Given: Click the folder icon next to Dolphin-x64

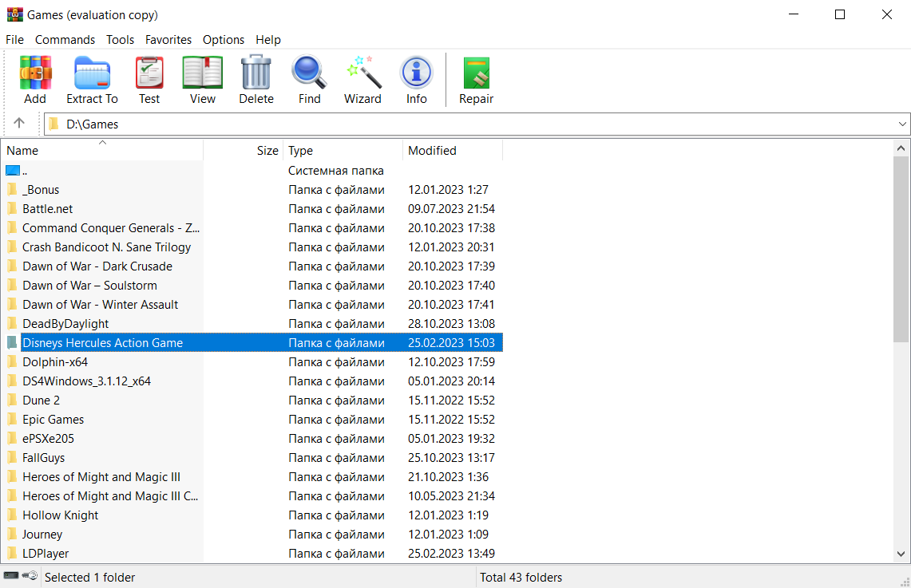Looking at the screenshot, I should tap(12, 361).
